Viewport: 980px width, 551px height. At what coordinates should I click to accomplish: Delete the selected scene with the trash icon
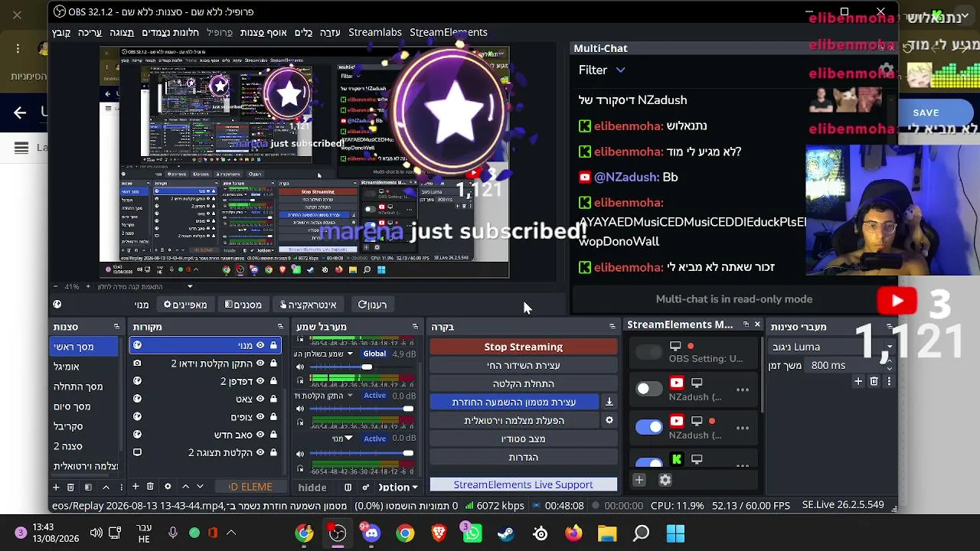(70, 487)
